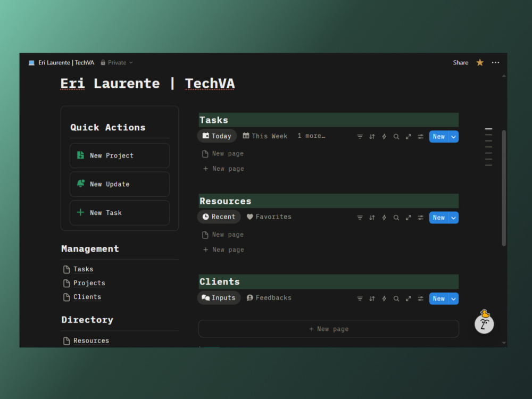Click the sort icon in Tasks toolbar
Image resolution: width=532 pixels, height=399 pixels.
pyautogui.click(x=372, y=136)
